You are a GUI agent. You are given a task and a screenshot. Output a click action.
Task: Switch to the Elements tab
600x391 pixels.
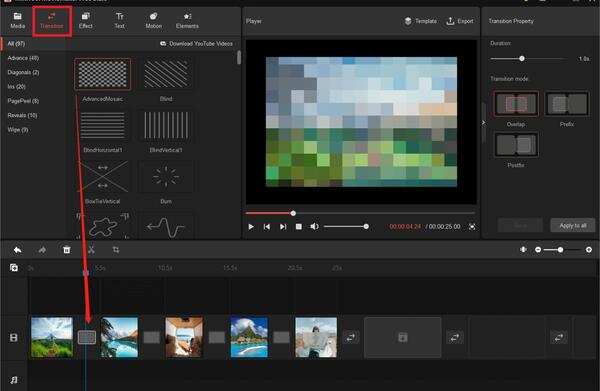click(x=187, y=21)
